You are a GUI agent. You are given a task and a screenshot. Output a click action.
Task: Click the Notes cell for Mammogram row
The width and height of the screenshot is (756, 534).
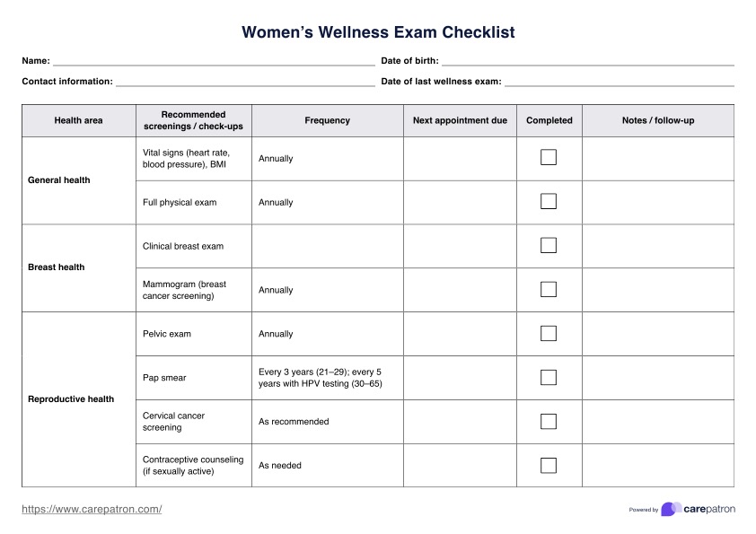point(657,290)
